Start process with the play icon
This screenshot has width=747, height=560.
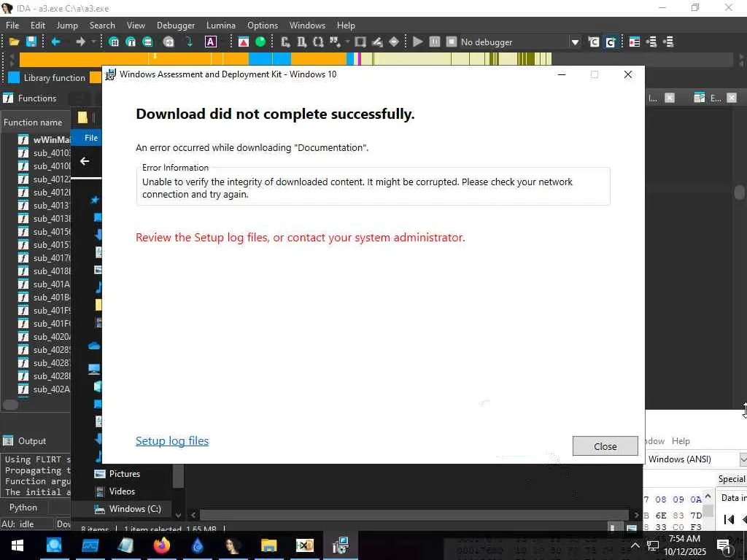pos(418,42)
